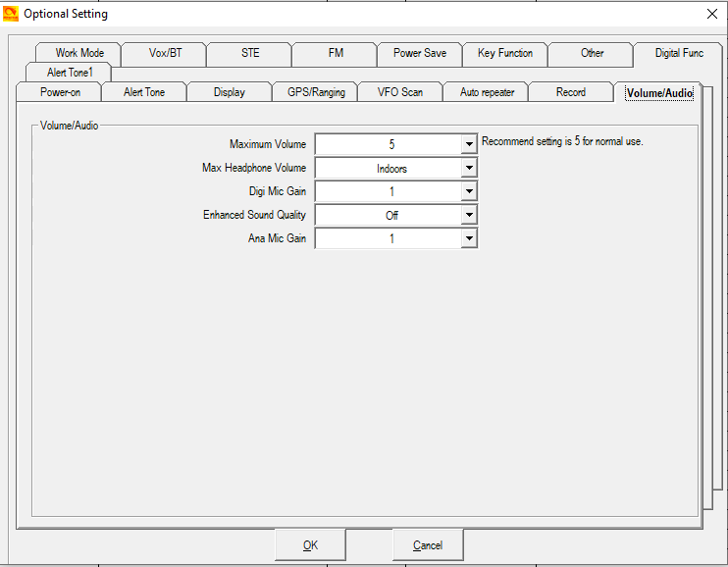
Task: Open the Vox/BT tab
Action: pyautogui.click(x=165, y=53)
